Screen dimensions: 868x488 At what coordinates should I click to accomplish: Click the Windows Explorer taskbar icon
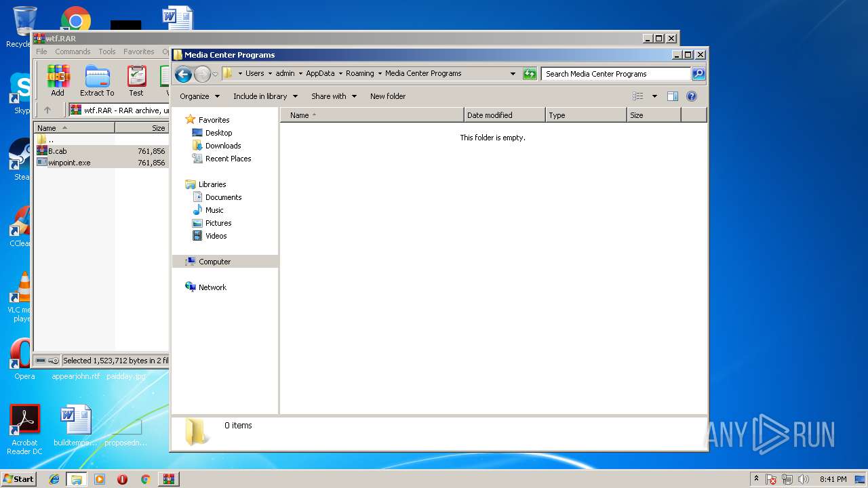point(77,479)
